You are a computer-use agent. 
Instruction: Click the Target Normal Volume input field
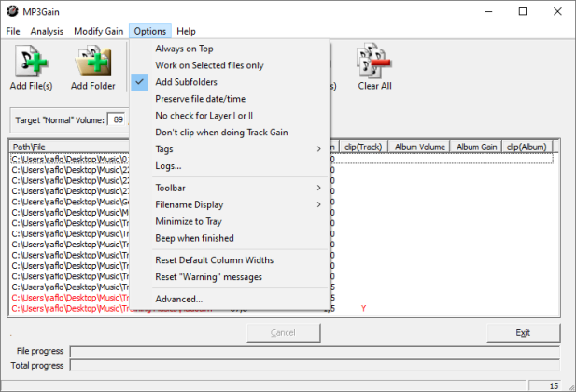click(118, 119)
